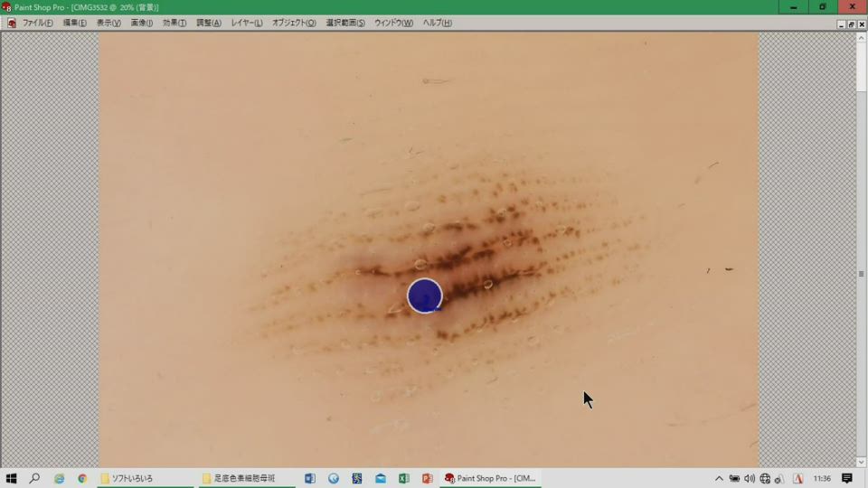
Task: Launch Google Chrome from the taskbar
Action: 82,478
